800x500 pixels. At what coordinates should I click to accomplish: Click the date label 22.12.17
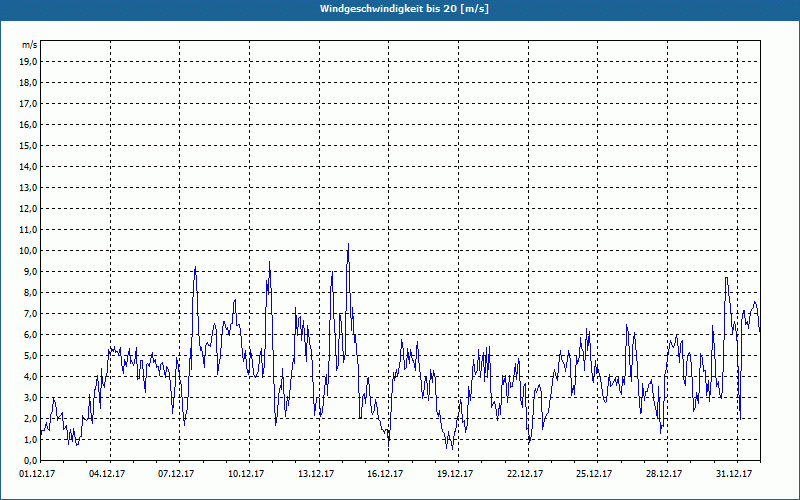[x=525, y=474]
